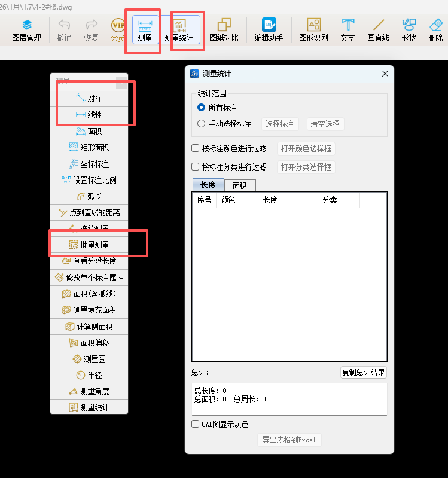The height and width of the screenshot is (478, 448).
Task: Launch the 编辑助手 editing assistant
Action: (269, 30)
